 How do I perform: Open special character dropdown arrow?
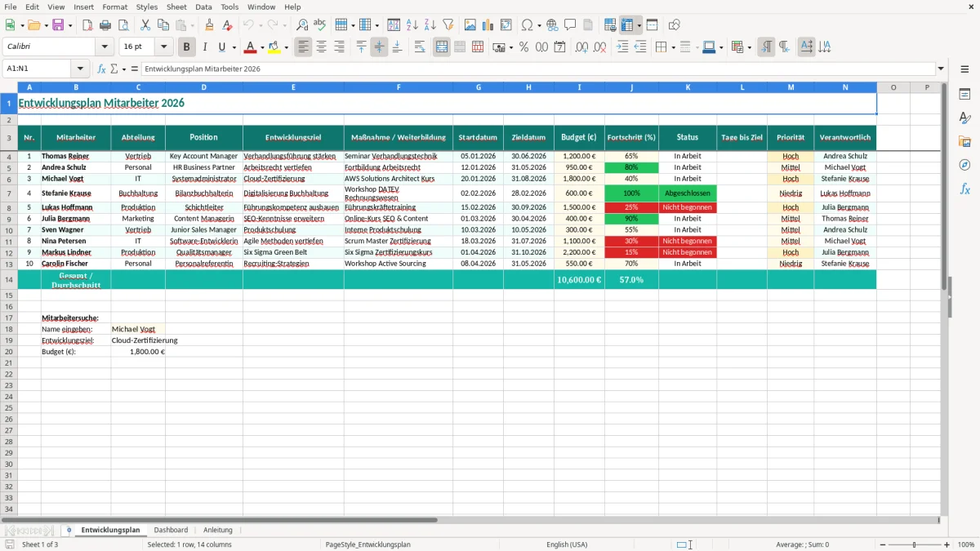(x=539, y=25)
